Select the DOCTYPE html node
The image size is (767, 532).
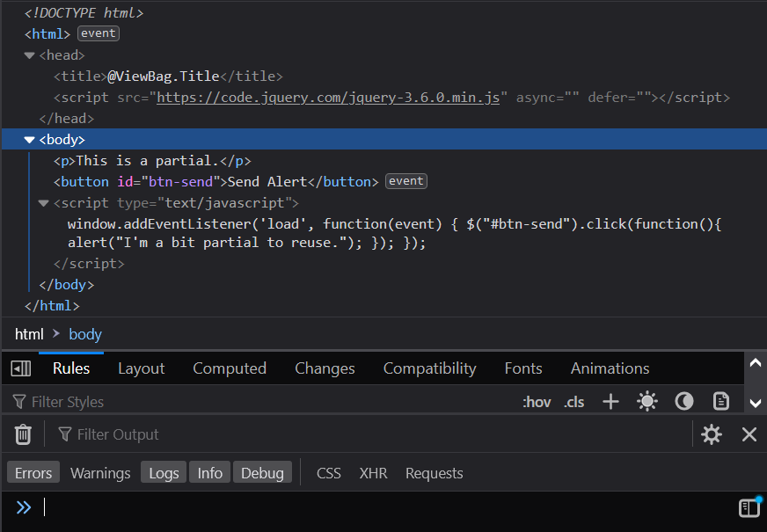pos(84,12)
